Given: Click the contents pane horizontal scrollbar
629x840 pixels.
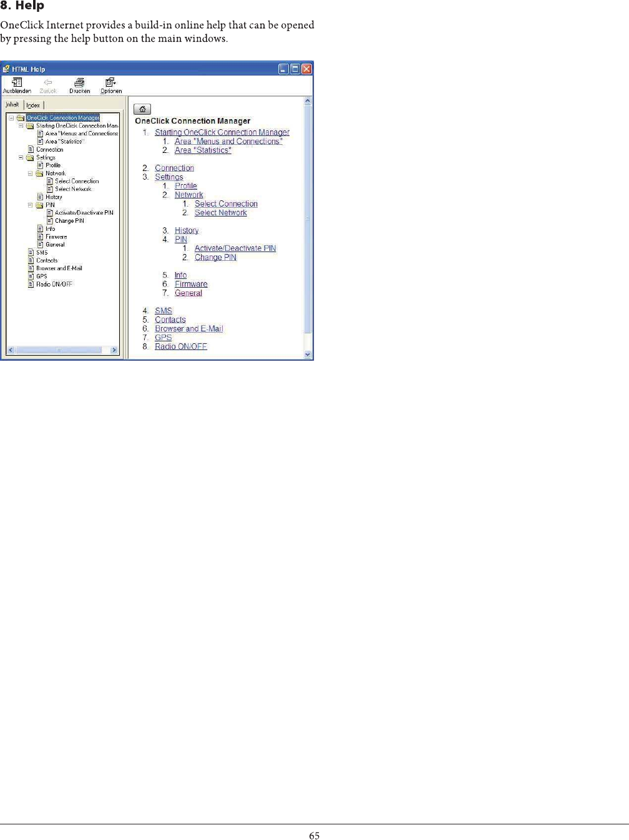Looking at the screenshot, I should pyautogui.click(x=59, y=350).
